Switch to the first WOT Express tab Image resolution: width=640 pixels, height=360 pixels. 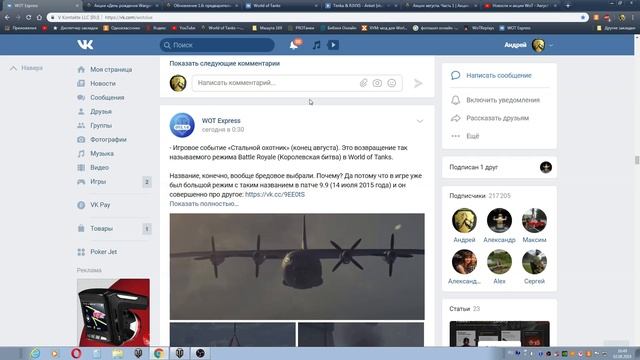42,6
